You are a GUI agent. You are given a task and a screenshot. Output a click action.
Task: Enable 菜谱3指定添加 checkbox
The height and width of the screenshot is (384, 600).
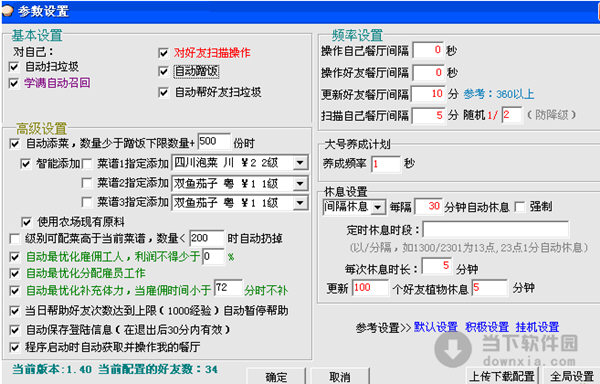point(87,202)
